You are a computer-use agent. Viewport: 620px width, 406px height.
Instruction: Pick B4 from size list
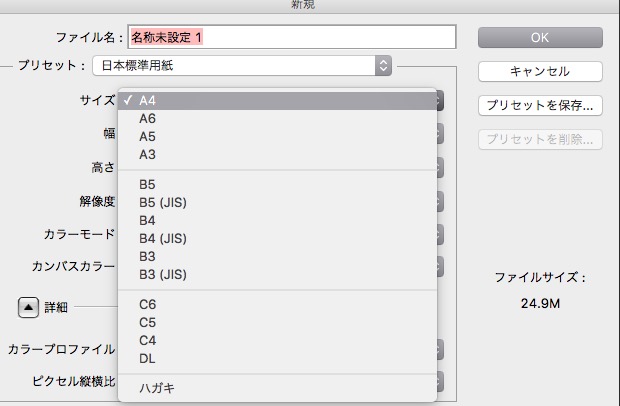pyautogui.click(x=148, y=220)
